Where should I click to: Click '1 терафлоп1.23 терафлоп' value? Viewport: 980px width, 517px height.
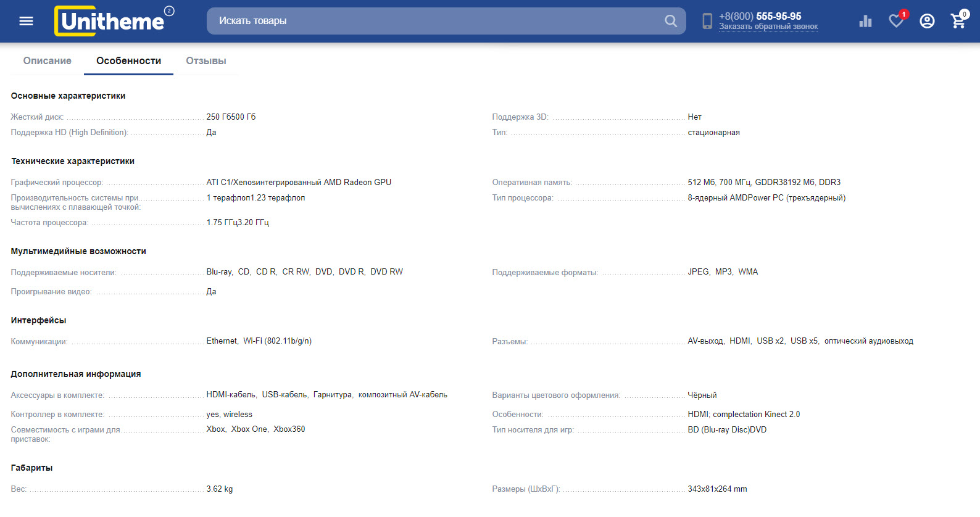[255, 197]
